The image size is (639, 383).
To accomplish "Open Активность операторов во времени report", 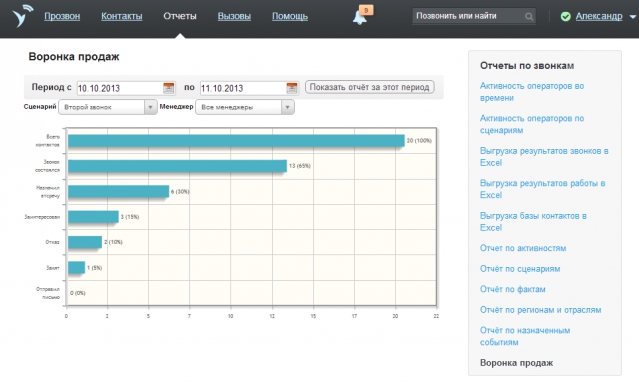I will (x=532, y=92).
